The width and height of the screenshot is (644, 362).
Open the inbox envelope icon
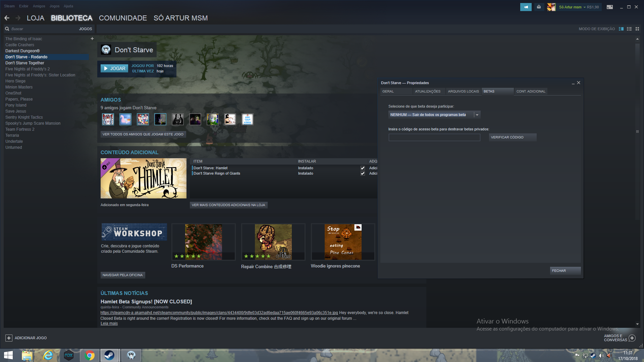(x=539, y=7)
